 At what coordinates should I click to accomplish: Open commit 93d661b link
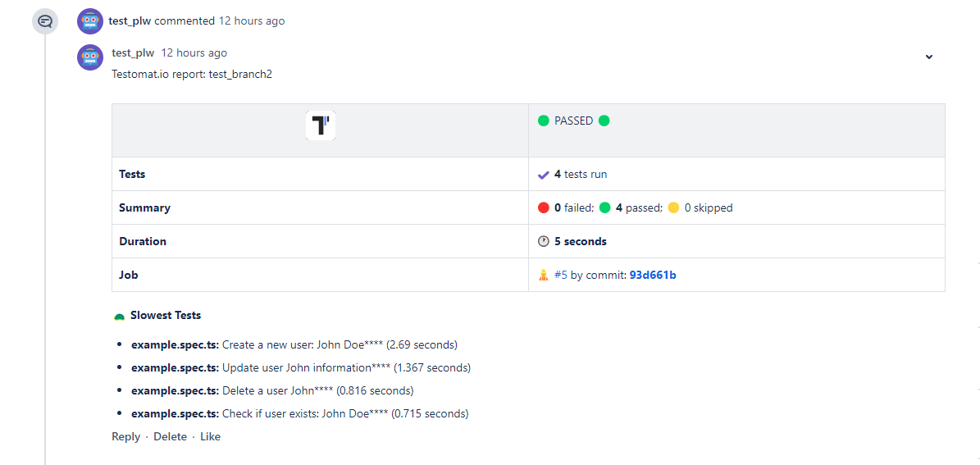point(653,276)
